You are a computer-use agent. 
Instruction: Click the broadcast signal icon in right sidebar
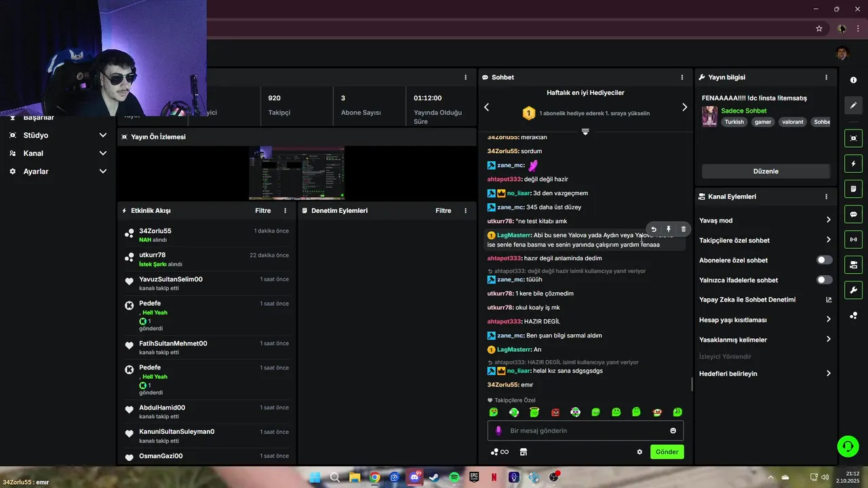point(853,239)
